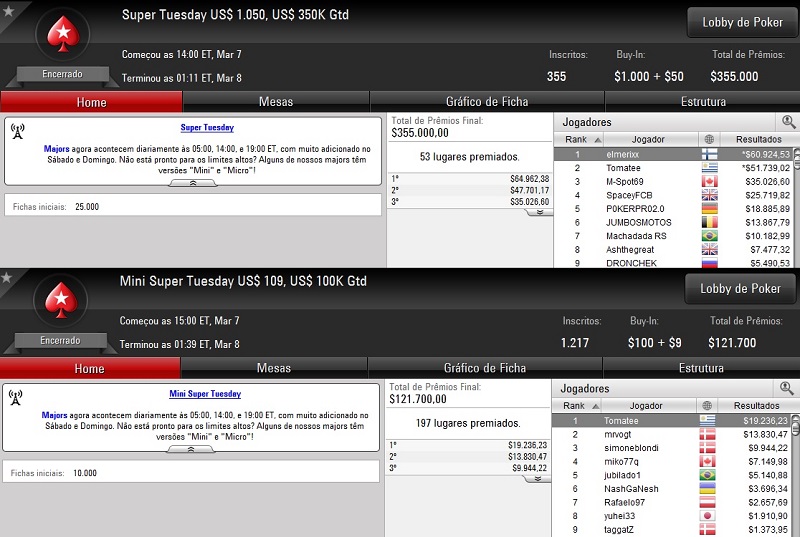Click Mini Super Tuesday player list scrollbar

(794, 475)
